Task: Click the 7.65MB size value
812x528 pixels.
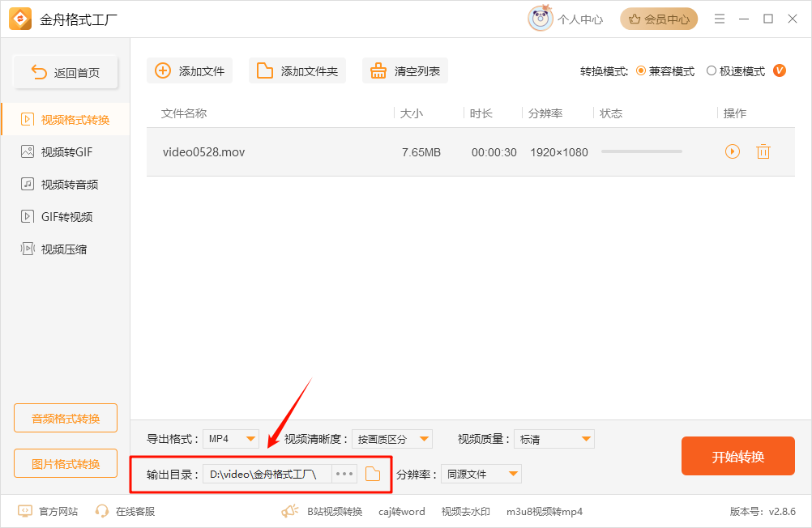Action: [421, 152]
